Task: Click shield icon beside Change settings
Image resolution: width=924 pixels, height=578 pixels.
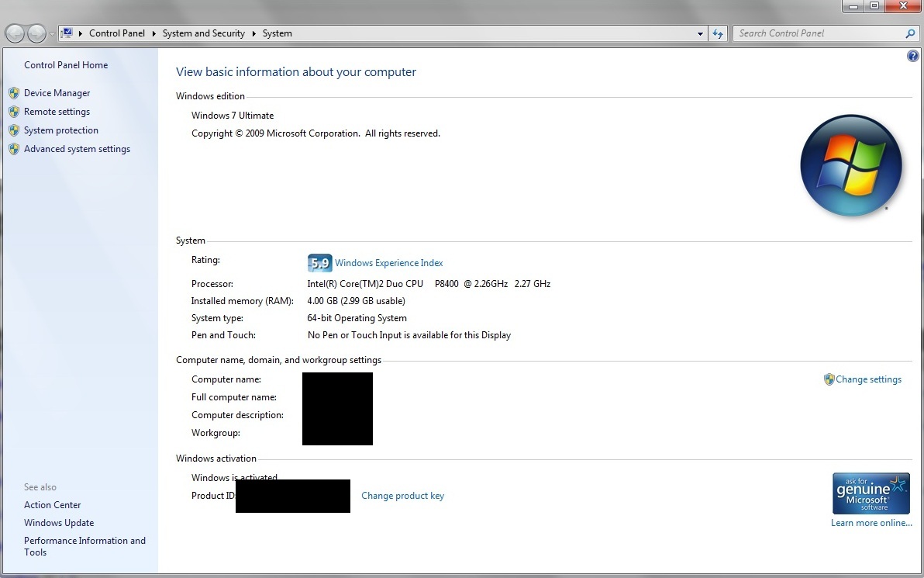Action: click(x=829, y=379)
